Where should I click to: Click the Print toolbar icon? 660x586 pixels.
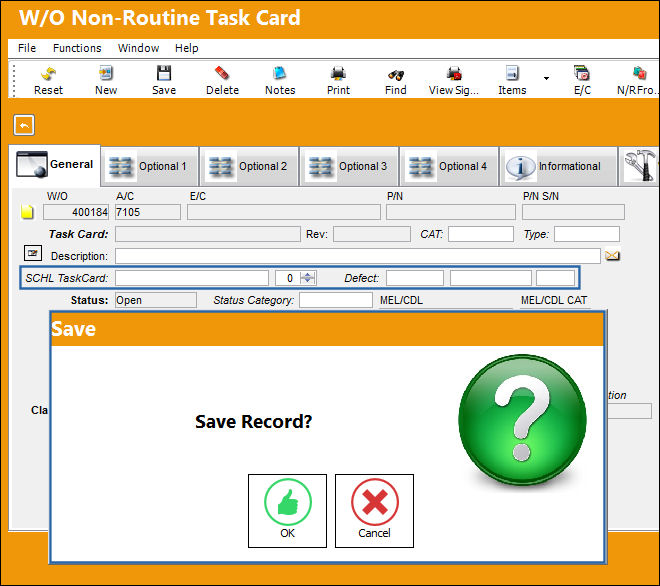coord(338,73)
